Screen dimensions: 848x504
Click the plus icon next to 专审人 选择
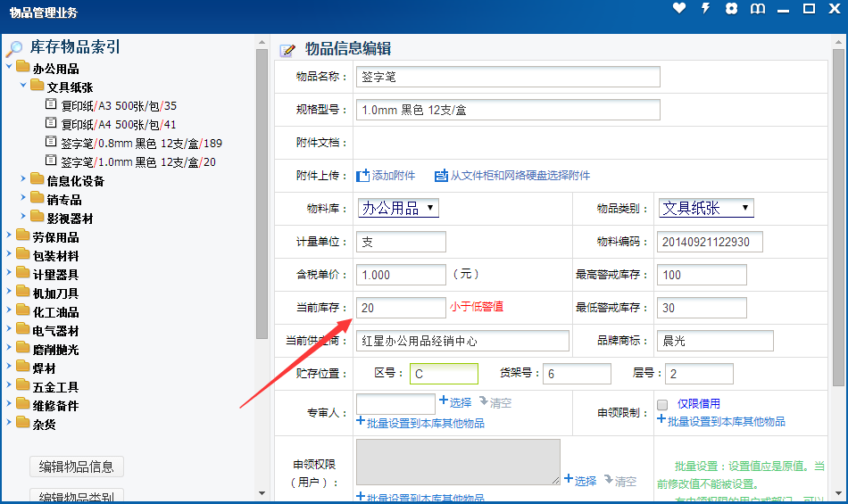pos(444,401)
